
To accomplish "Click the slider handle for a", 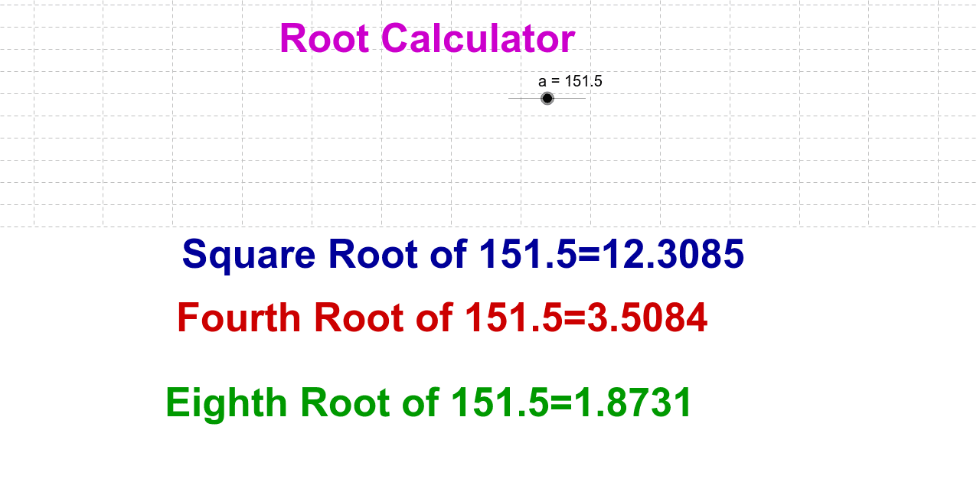I will click(x=547, y=98).
